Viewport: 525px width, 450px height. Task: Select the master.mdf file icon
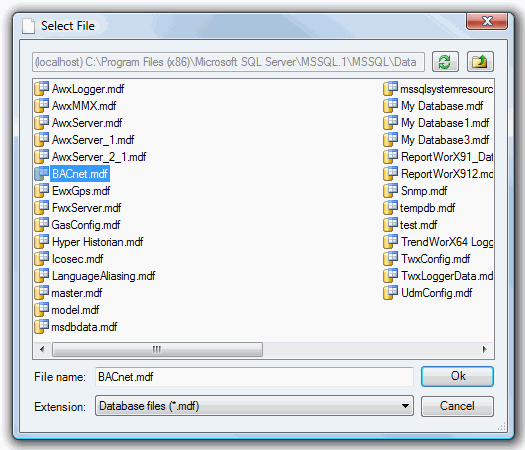point(42,293)
